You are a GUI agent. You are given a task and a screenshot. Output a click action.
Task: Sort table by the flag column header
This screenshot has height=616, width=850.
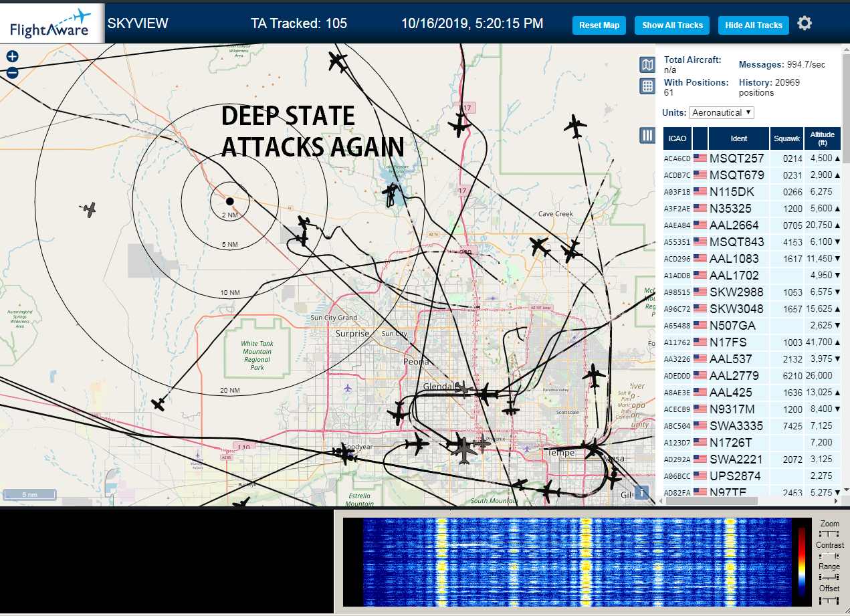(700, 138)
